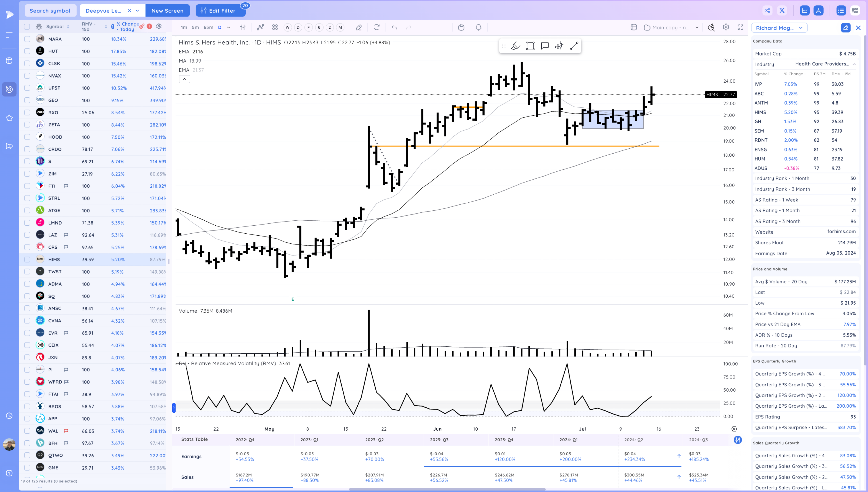
Task: Click the rectangle drawing tool
Action: 530,46
